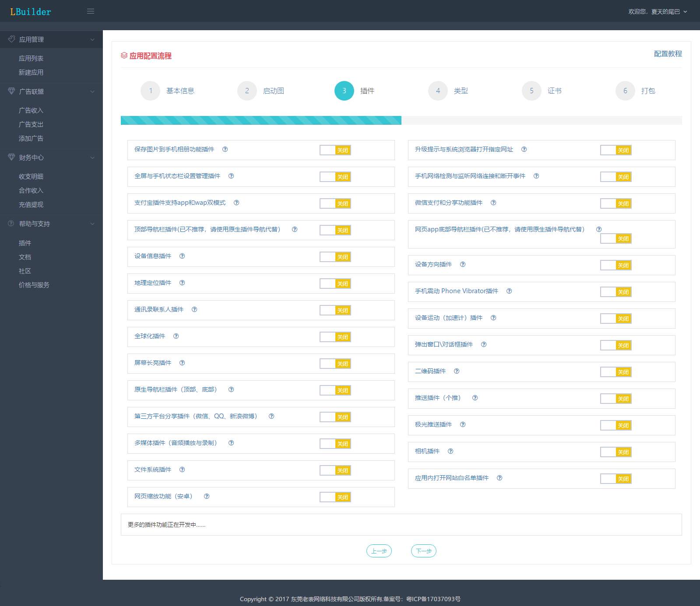Click help icon next to 微信支付和分享功能插件

point(493,203)
